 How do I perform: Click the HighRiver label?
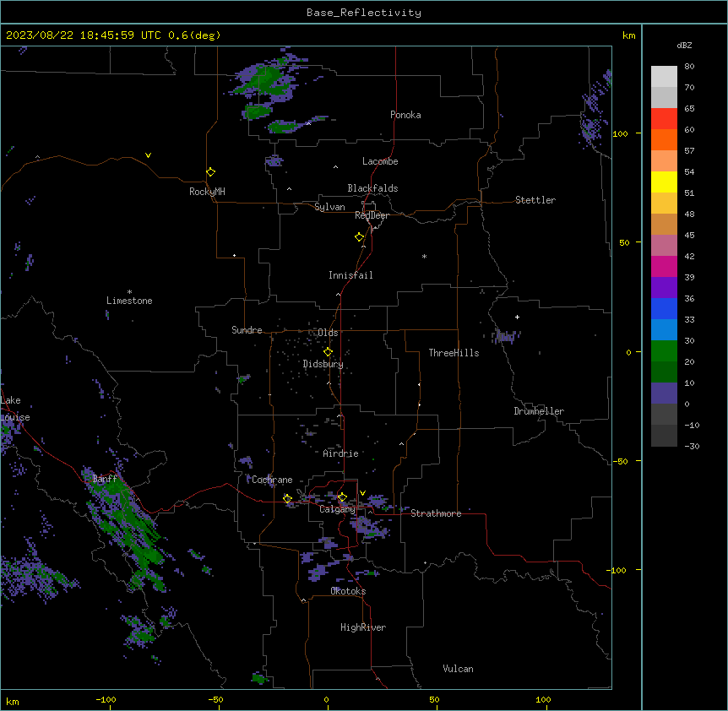tap(363, 627)
